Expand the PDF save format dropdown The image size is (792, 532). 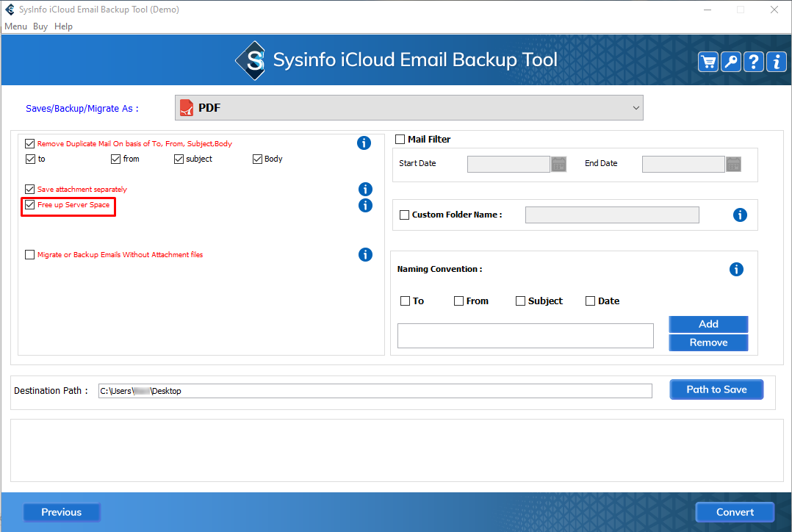[636, 108]
